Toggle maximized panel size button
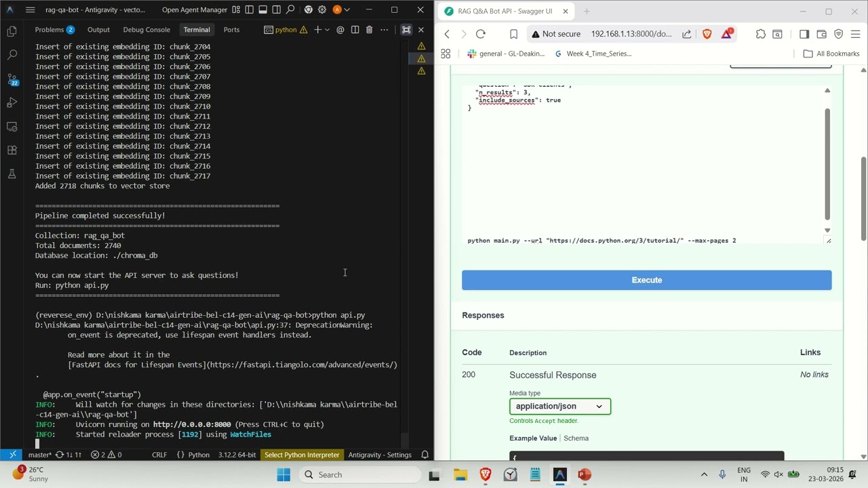The height and width of the screenshot is (488, 868). 406,30
